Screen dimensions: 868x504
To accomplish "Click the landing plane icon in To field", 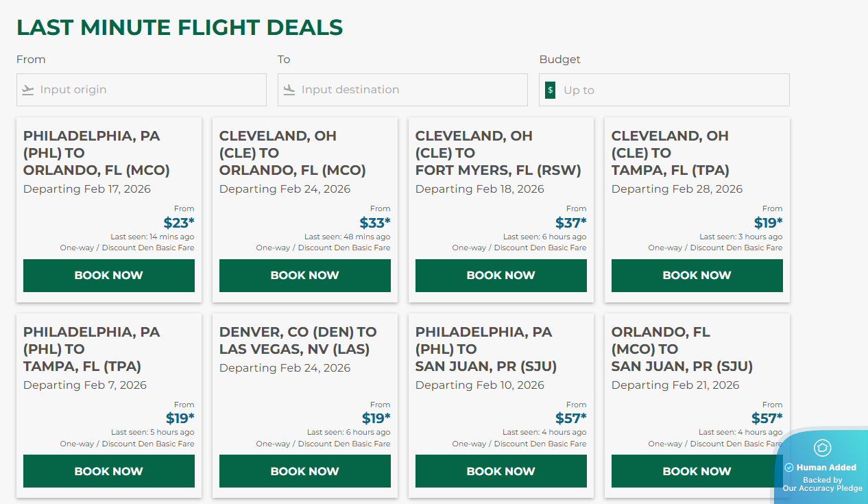I will tap(289, 90).
